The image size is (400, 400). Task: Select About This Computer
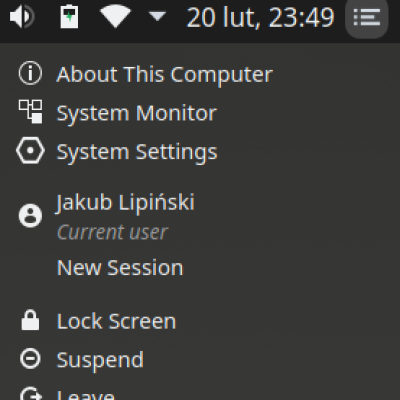[165, 74]
